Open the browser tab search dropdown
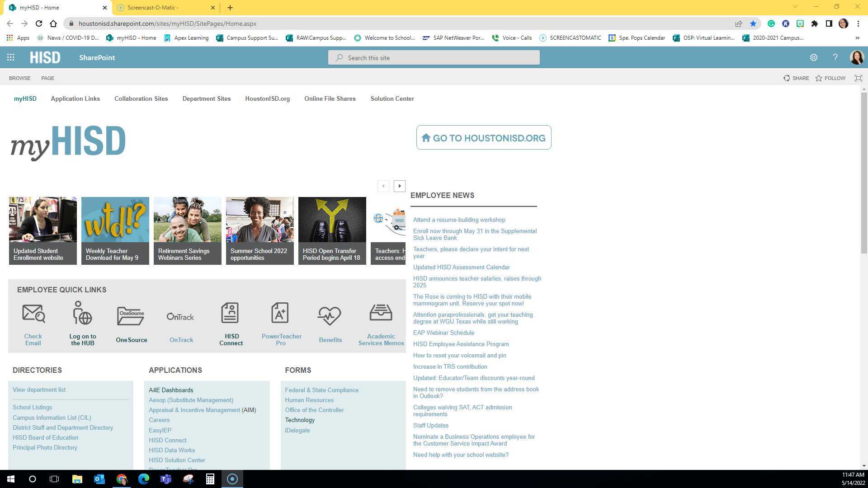The width and height of the screenshot is (868, 488). [x=795, y=7]
